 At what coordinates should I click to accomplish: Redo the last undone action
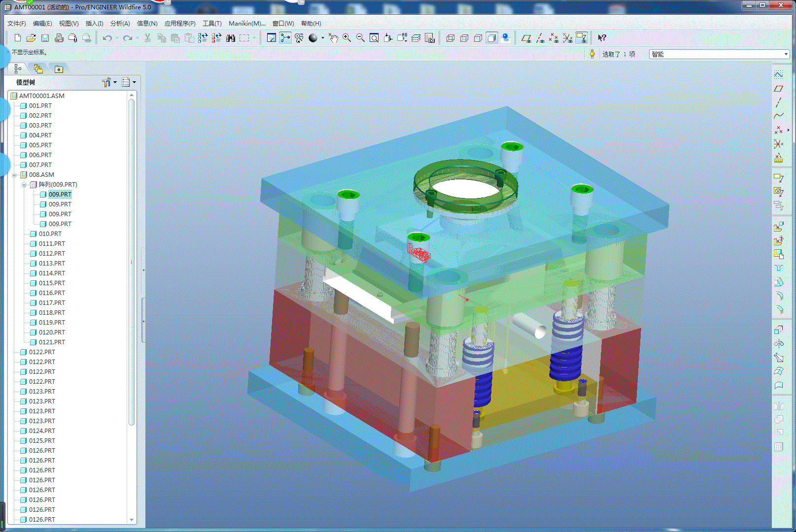point(128,38)
